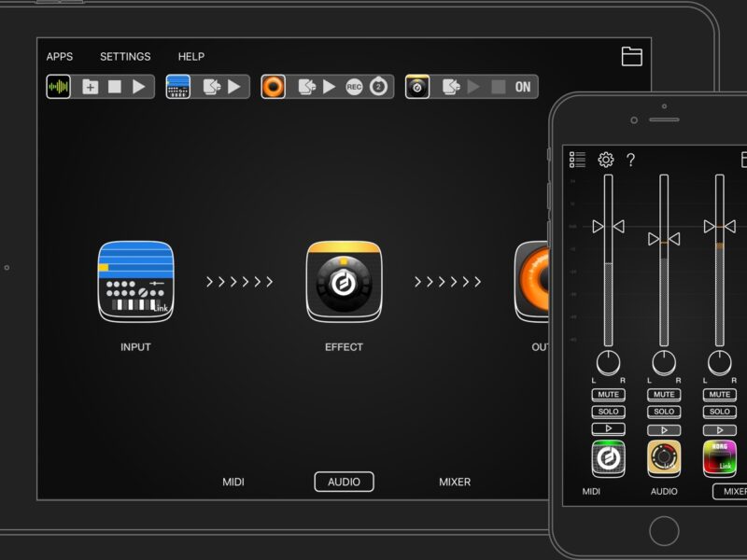Start playback in the green waveform app strip
This screenshot has width=747, height=560.
click(x=138, y=87)
